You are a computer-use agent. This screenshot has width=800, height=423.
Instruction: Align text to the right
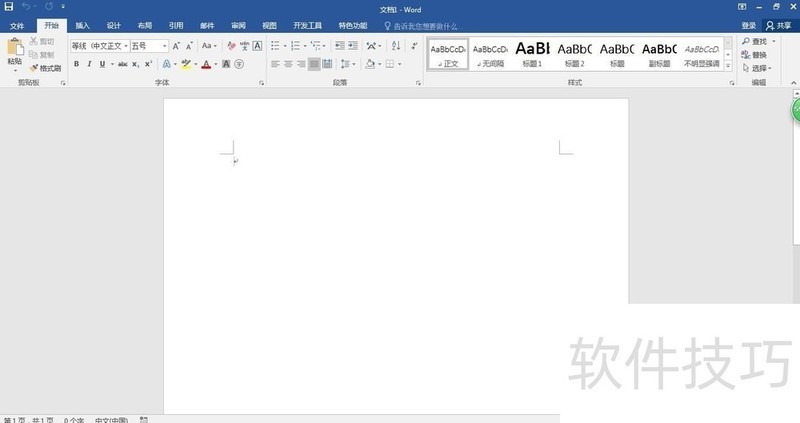click(x=301, y=64)
